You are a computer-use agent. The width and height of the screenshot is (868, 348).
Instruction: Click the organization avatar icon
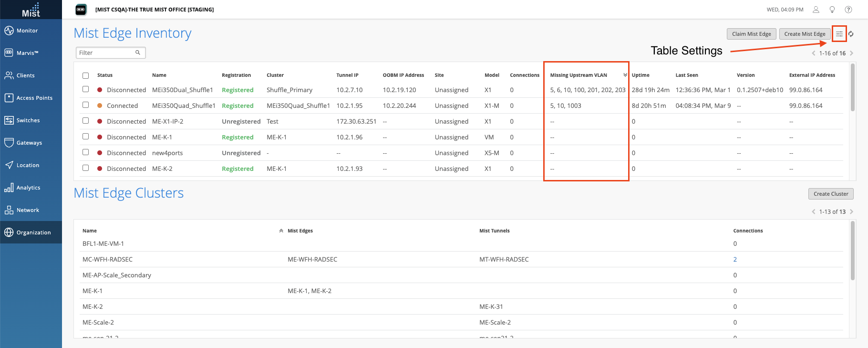tap(81, 10)
